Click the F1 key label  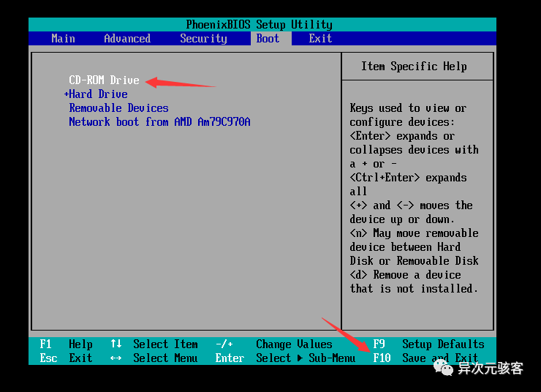click(45, 344)
